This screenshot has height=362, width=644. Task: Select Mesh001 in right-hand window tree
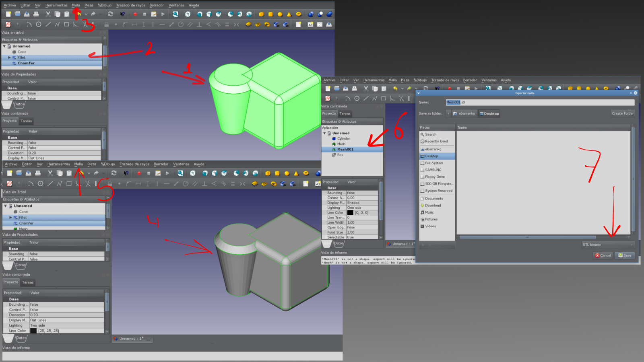(345, 150)
